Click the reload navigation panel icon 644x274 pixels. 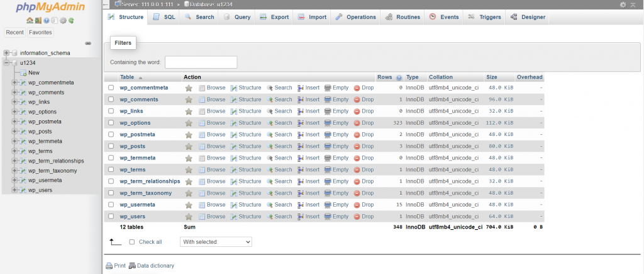(71, 21)
